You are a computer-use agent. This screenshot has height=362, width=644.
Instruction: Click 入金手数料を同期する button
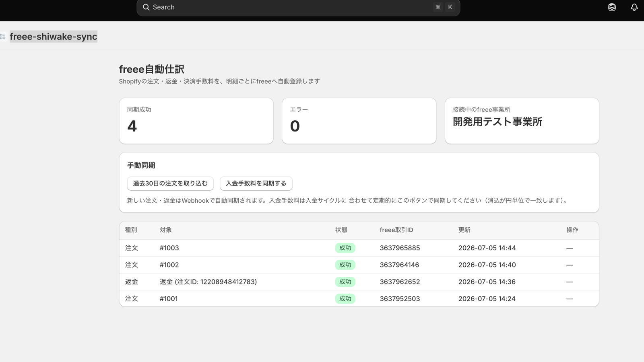click(x=256, y=183)
